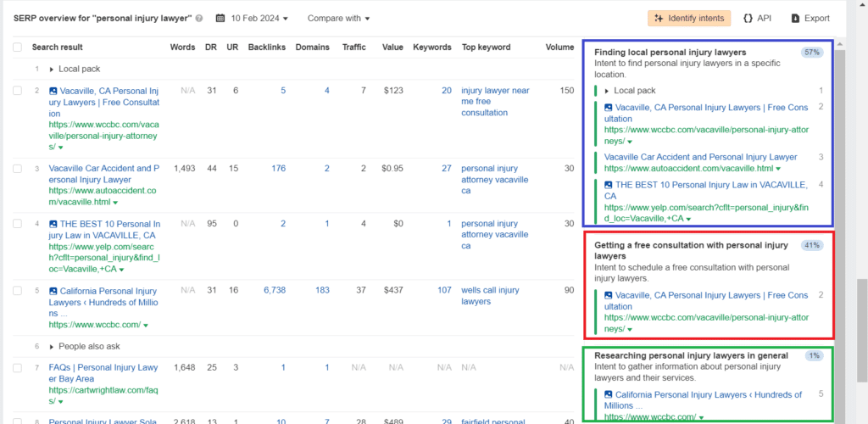868x424 pixels.
Task: Expand the Local pack row in the table
Action: click(x=52, y=70)
